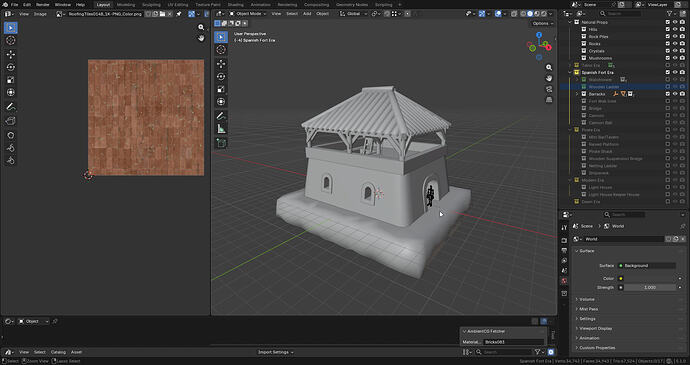Uncheck the Spanish Fort Era collection checkbox
Image resolution: width=690 pixels, height=365 pixels.
[668, 72]
